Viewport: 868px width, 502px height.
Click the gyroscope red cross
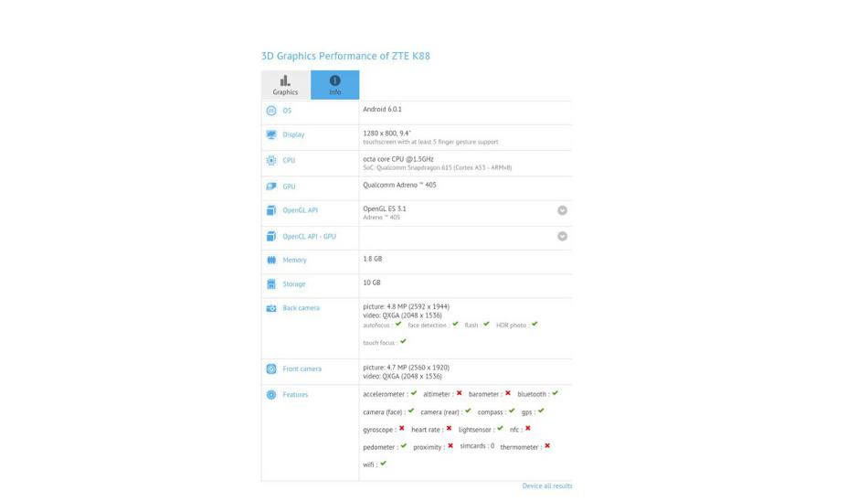tap(402, 428)
